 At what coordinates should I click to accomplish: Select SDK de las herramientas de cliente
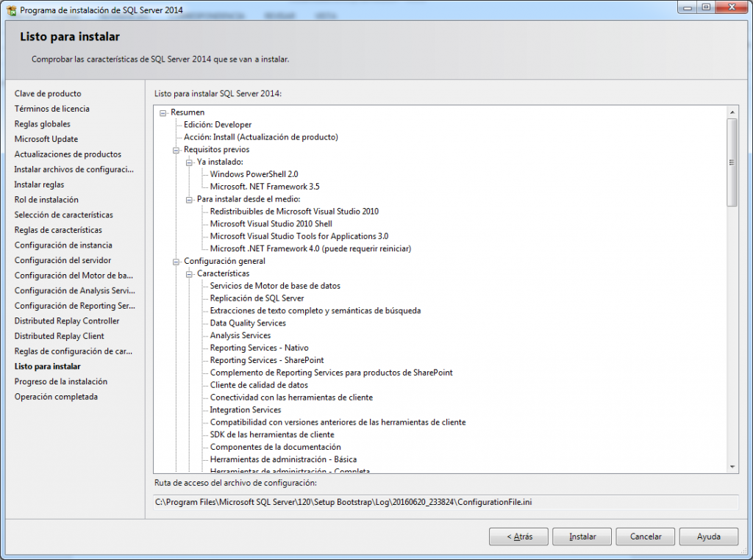click(272, 435)
